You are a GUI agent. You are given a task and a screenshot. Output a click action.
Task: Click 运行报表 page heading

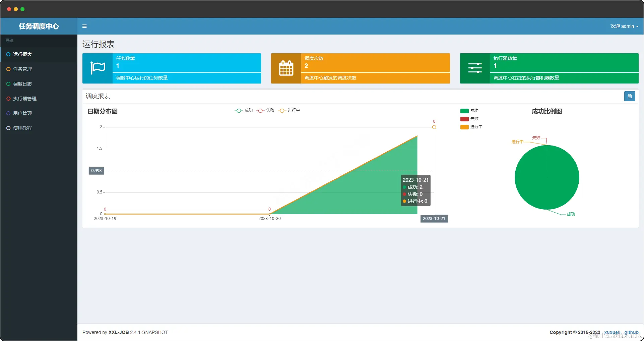point(99,44)
